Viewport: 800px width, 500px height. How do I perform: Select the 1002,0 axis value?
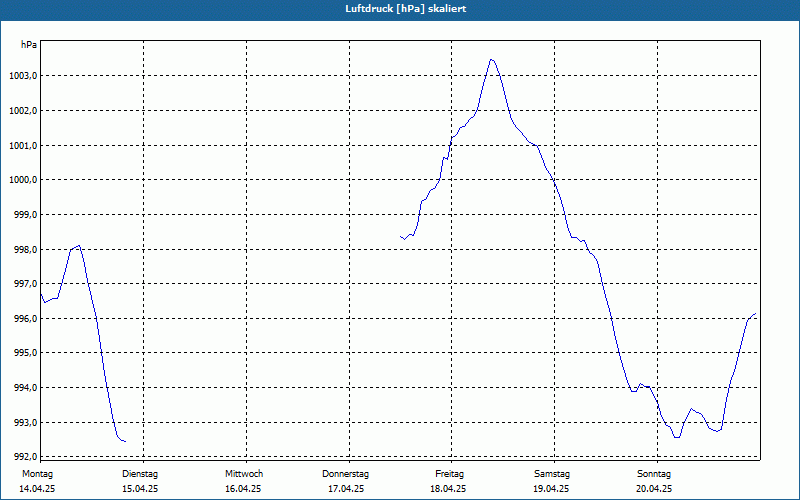coord(23,111)
